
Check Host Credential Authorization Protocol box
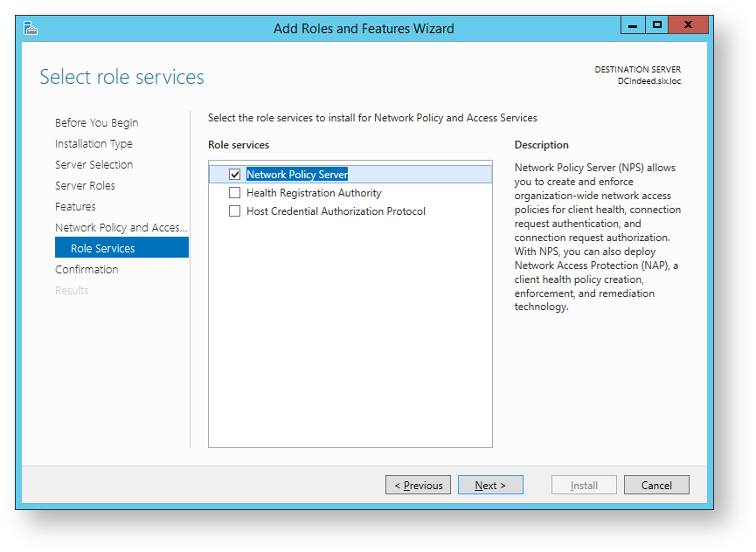pos(234,211)
